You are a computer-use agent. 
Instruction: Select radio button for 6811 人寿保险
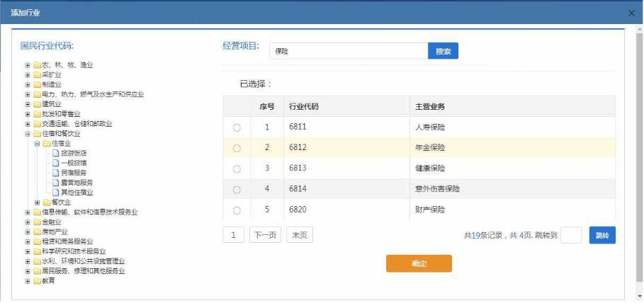pyautogui.click(x=237, y=127)
